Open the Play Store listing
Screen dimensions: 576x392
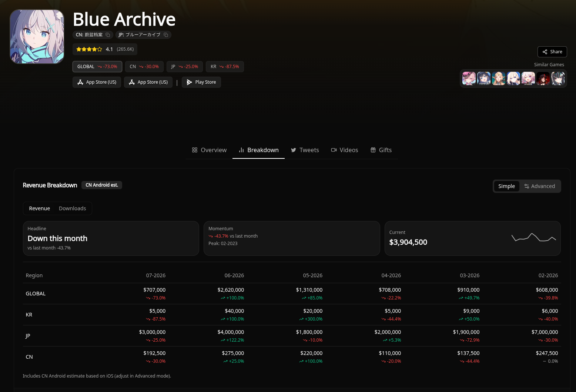pyautogui.click(x=201, y=82)
